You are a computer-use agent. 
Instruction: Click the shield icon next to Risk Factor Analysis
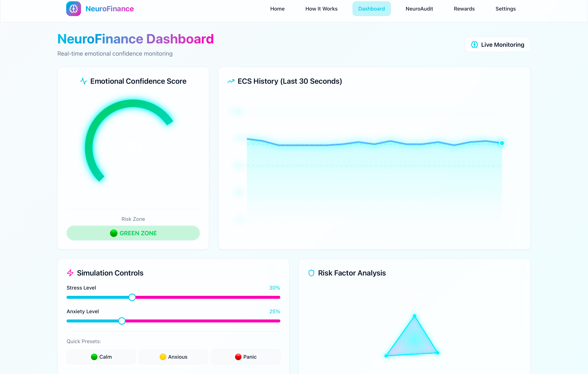point(311,273)
